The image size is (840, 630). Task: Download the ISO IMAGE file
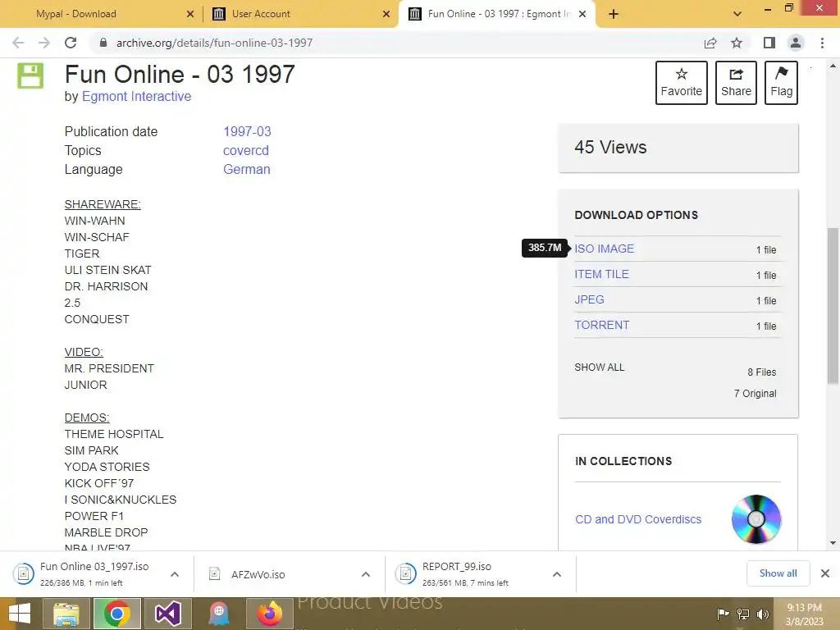(605, 249)
